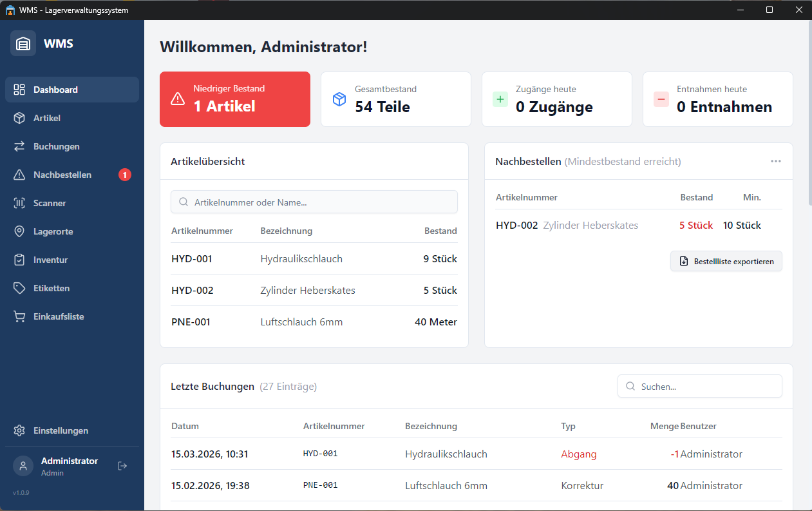
Task: Click the green plus icon on Zugänge heute
Action: pyautogui.click(x=500, y=99)
